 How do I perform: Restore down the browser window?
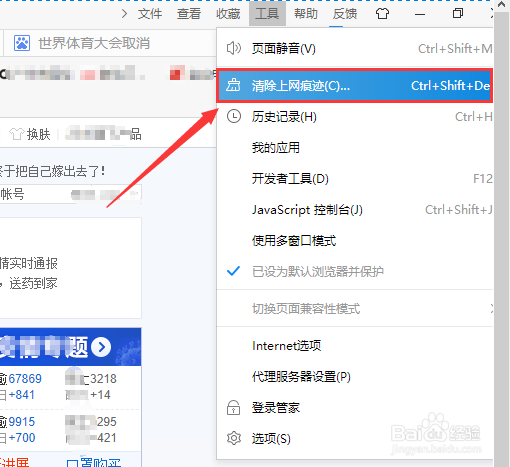coord(458,13)
